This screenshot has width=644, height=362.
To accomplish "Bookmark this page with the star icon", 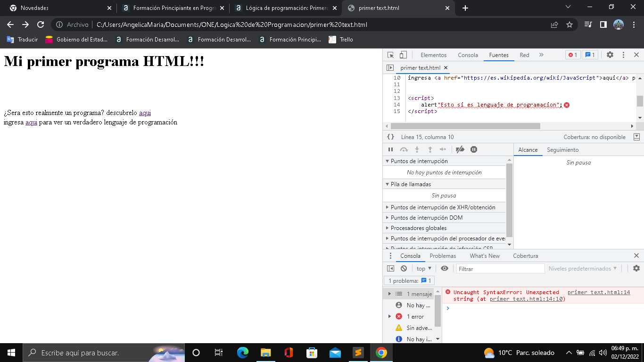I will click(570, 25).
